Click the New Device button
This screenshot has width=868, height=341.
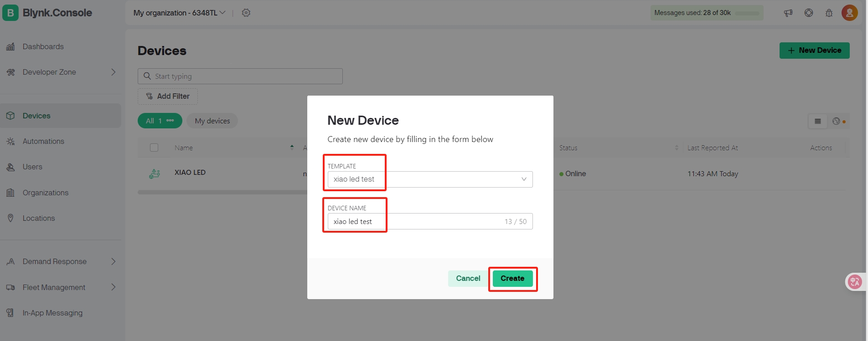(815, 51)
